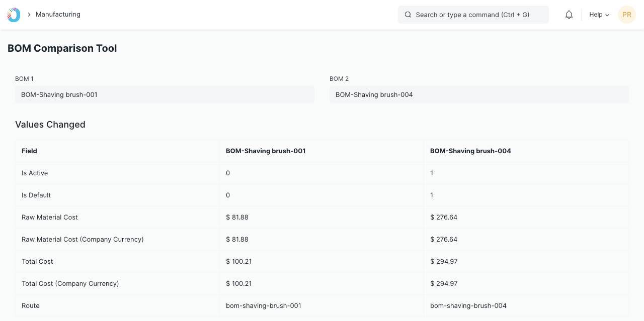Select the BOM-Shaving brush-004 column header
The width and height of the screenshot is (644, 321).
click(x=470, y=151)
